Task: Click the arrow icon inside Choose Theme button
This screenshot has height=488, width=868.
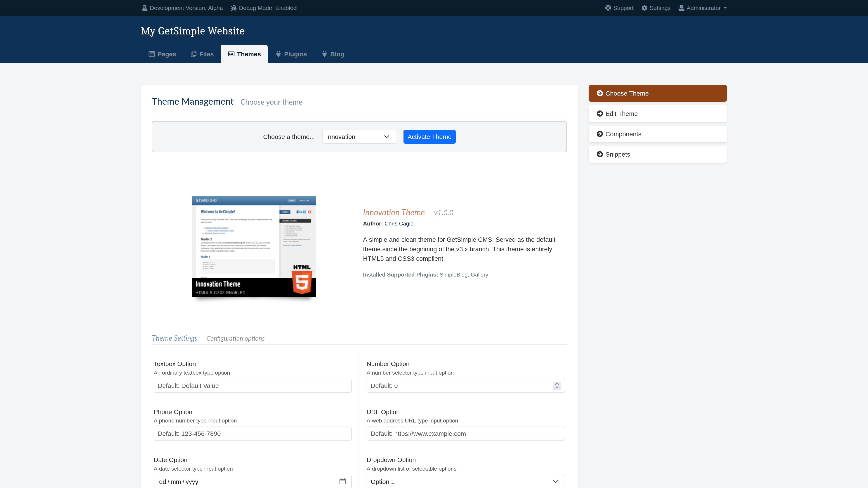Action: coord(600,93)
